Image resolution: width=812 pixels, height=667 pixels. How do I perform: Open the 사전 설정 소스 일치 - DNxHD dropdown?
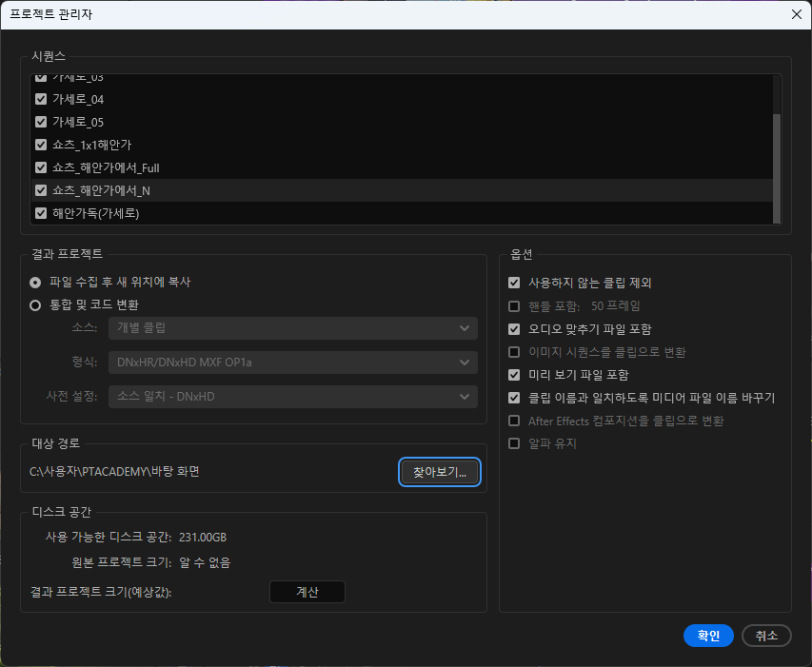click(293, 397)
